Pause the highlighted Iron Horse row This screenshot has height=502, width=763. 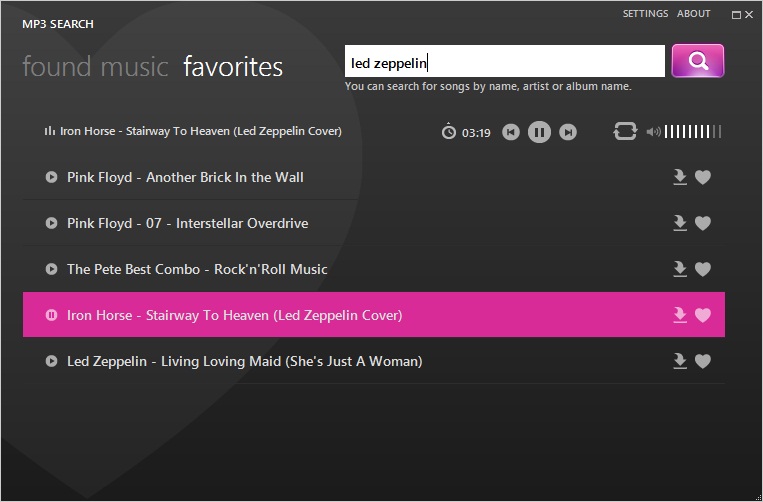tap(51, 316)
